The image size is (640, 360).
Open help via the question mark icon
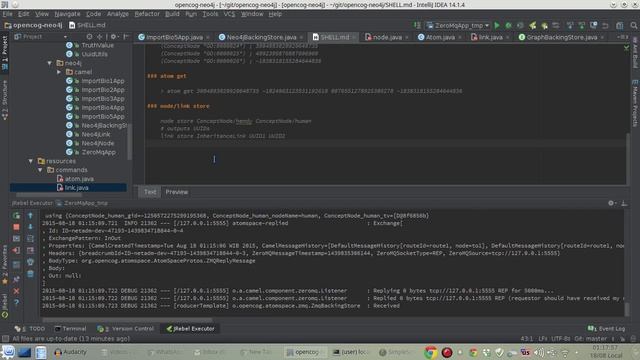(16, 303)
